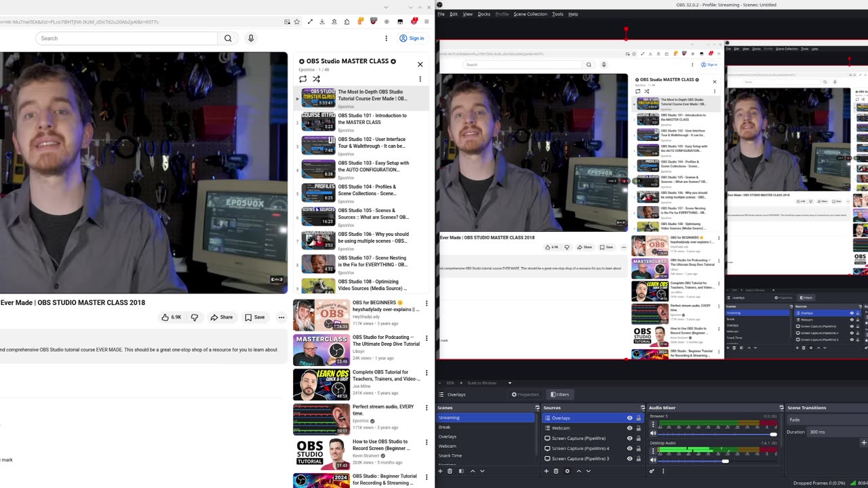The height and width of the screenshot is (488, 868).
Task: Bookmark this page with star icon
Action: coord(297,22)
